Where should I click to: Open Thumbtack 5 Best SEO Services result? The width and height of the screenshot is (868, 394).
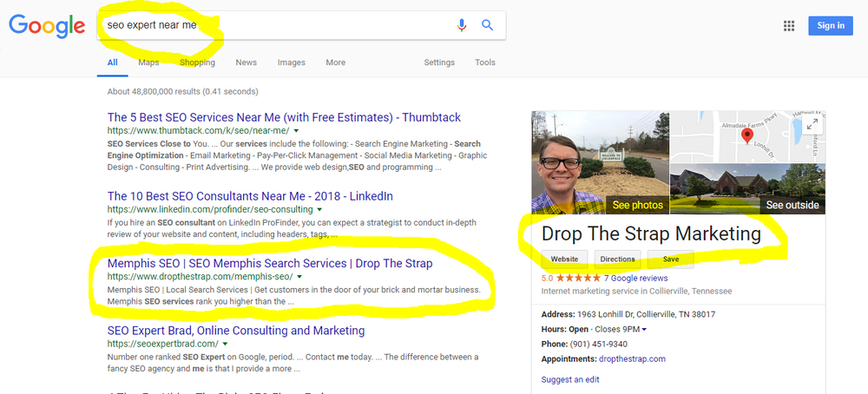click(x=284, y=117)
